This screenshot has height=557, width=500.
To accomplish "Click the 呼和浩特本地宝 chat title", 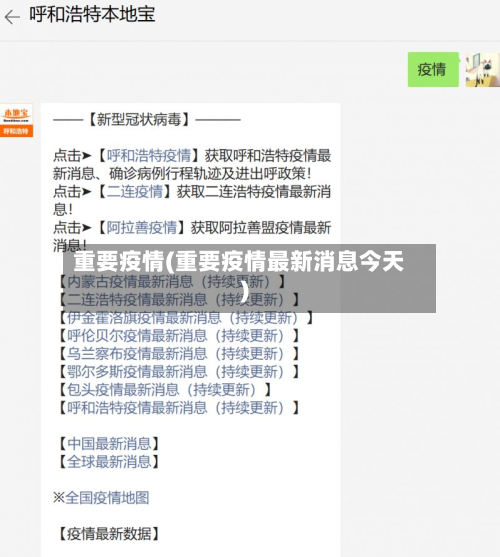I will click(92, 15).
